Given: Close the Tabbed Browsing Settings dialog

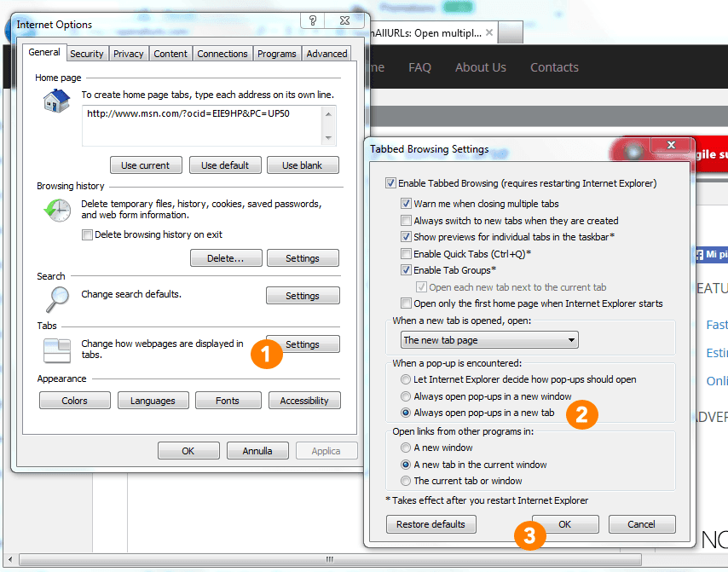Looking at the screenshot, I should click(670, 145).
